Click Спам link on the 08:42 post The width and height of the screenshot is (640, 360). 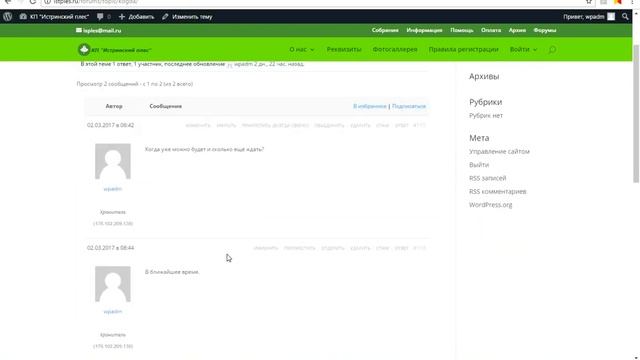(382, 125)
